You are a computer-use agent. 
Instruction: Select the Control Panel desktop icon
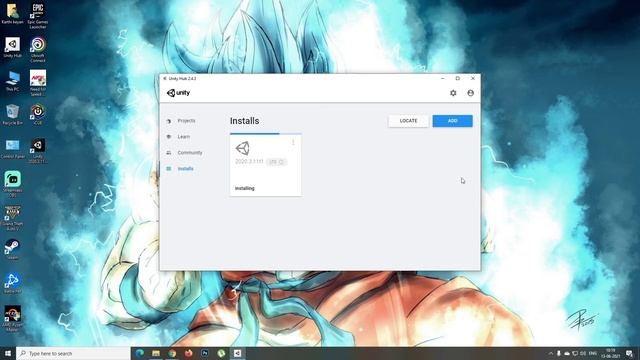point(12,149)
